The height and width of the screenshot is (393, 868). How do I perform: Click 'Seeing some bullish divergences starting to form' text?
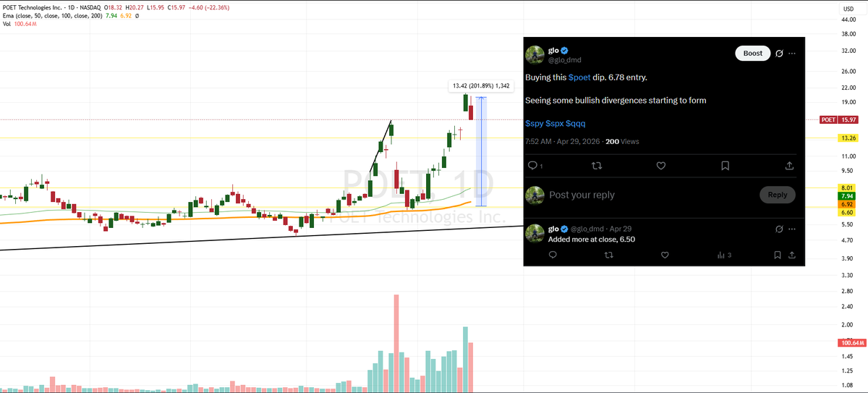pos(616,100)
